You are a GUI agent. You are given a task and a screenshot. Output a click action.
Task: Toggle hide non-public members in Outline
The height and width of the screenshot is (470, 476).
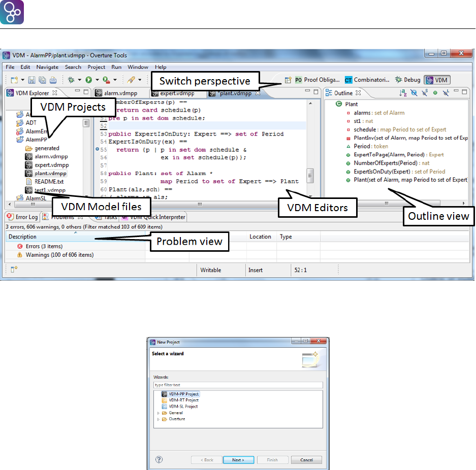tap(435, 93)
